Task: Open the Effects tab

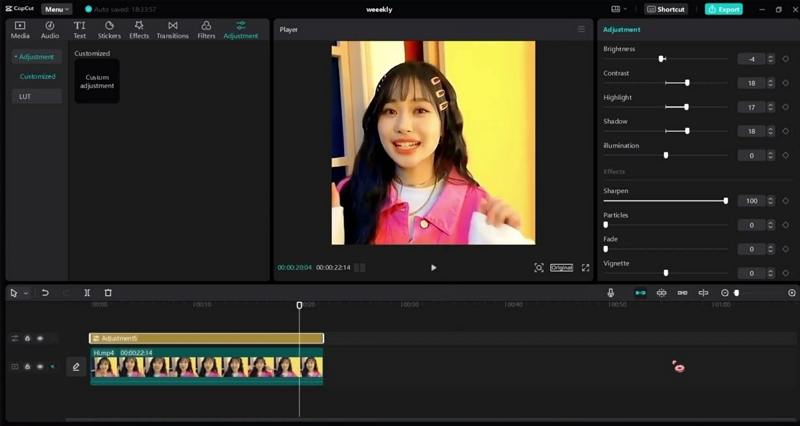Action: [x=139, y=30]
